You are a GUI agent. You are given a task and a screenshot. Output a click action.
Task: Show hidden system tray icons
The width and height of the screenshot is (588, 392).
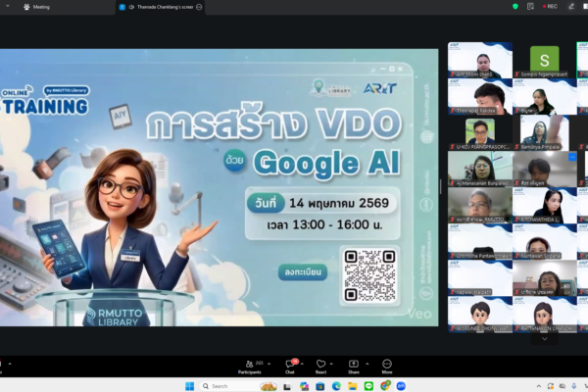coord(539,386)
